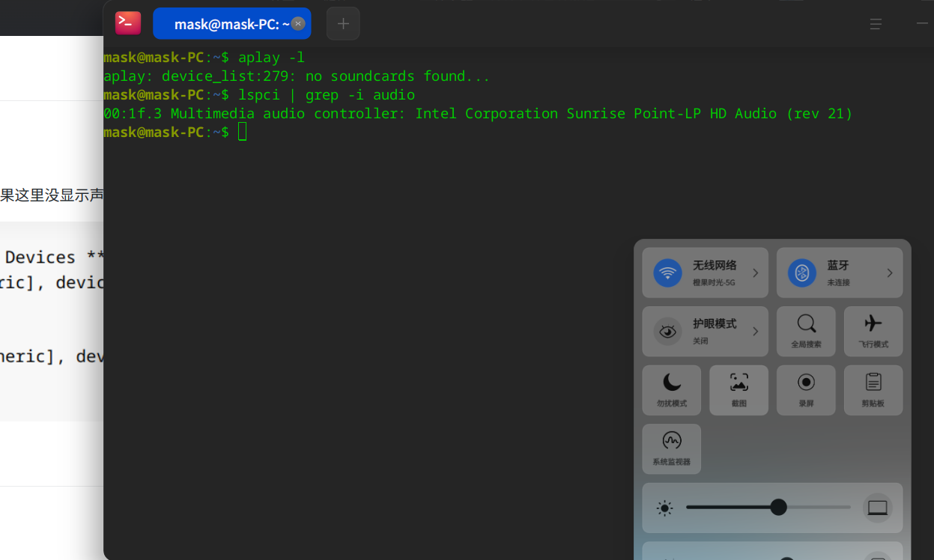Screen dimensions: 934x560
Task: Click the 'aplay -l' command text
Action: (x=271, y=58)
